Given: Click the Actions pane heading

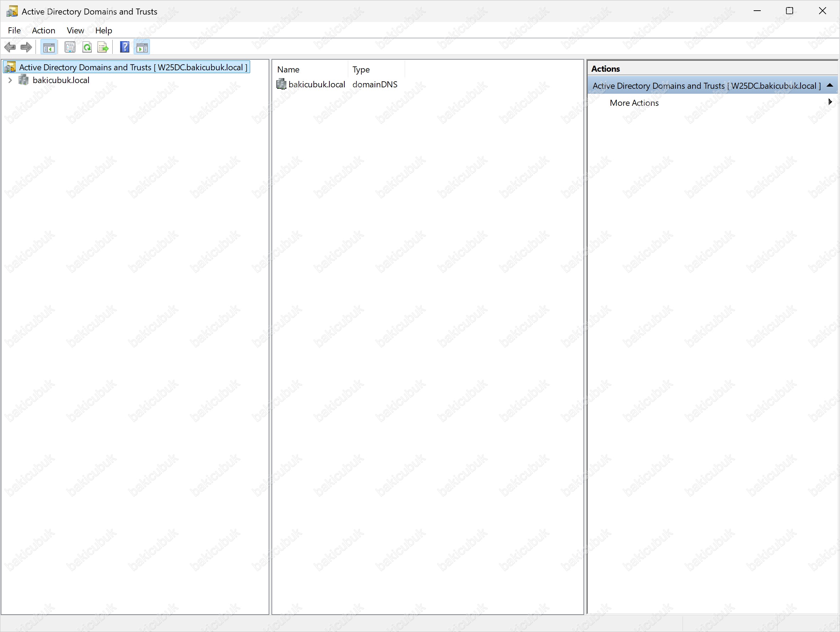Looking at the screenshot, I should (x=605, y=69).
